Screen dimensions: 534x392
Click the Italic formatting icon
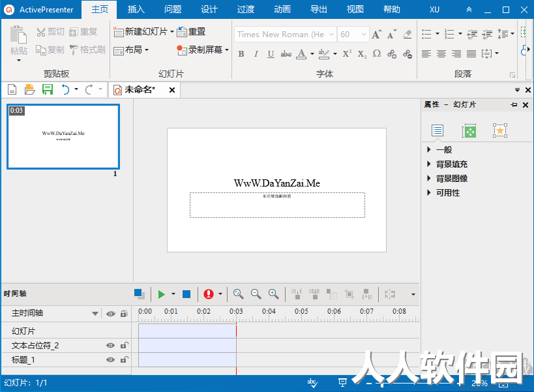click(x=256, y=54)
